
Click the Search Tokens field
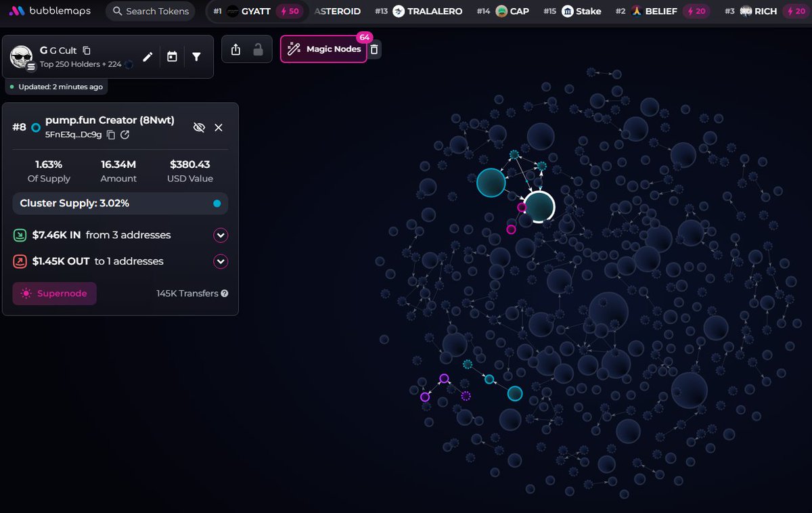click(x=150, y=11)
